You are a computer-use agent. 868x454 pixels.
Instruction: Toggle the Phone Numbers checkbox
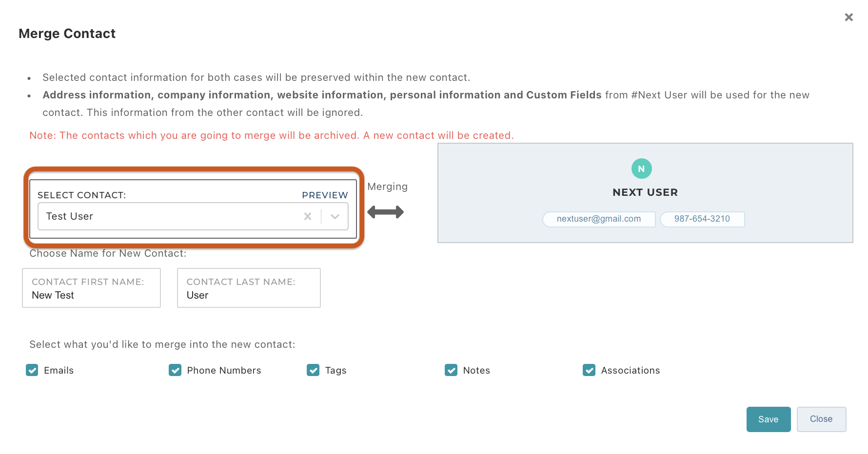tap(175, 370)
